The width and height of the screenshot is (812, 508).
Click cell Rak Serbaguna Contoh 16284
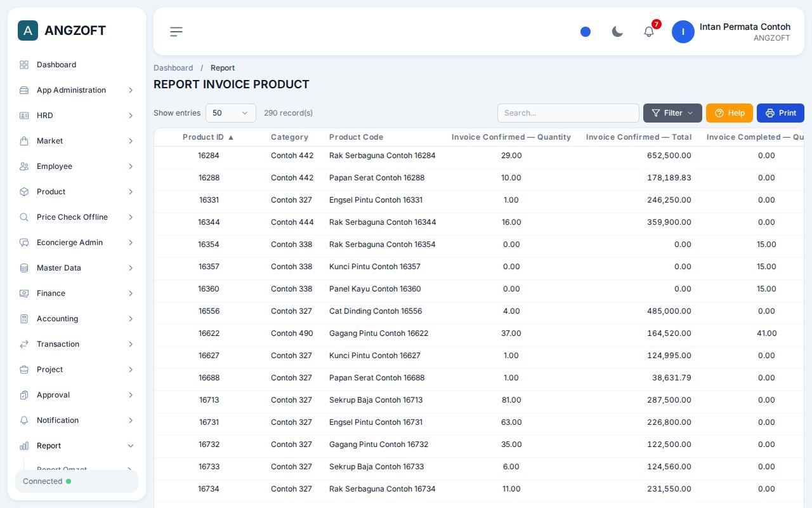click(x=383, y=156)
